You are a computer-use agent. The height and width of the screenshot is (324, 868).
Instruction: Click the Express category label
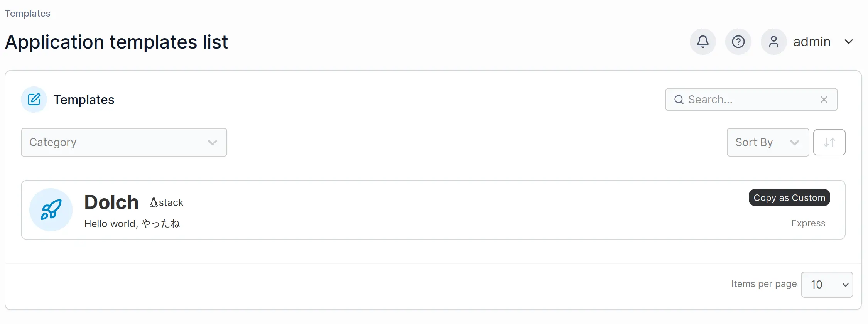tap(808, 223)
